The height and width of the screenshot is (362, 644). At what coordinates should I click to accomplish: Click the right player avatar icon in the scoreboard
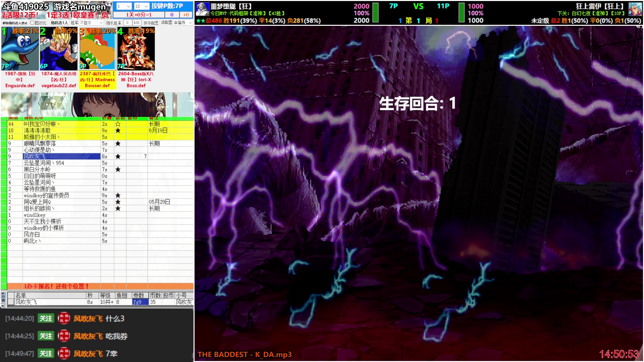635,9
